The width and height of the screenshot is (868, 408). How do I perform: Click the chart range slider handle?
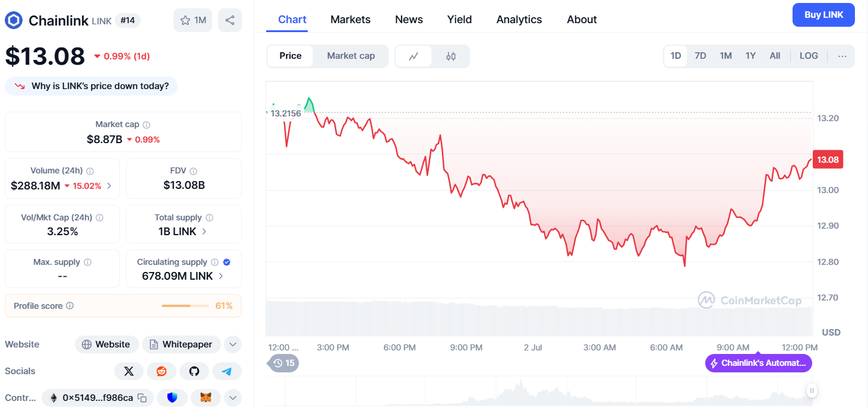pyautogui.click(x=812, y=390)
